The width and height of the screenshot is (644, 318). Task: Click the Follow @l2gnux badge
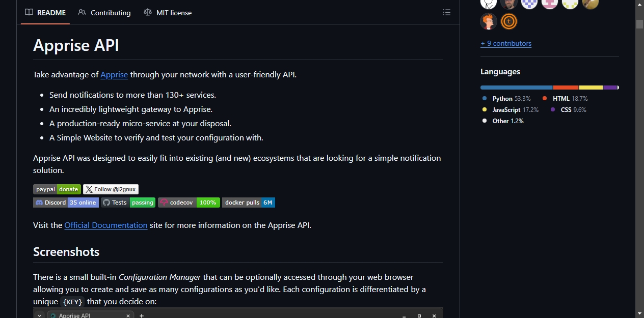(x=111, y=189)
